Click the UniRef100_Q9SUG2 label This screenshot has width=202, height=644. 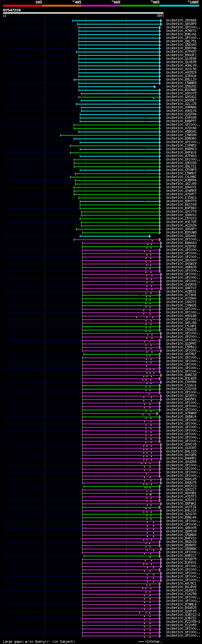(181, 97)
